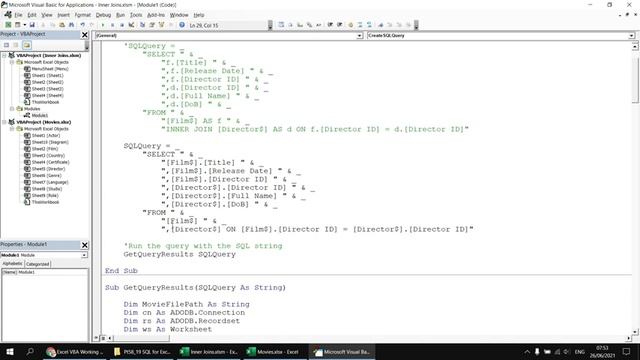Open the Edit menu
The height and width of the screenshot is (360, 640).
(x=32, y=15)
